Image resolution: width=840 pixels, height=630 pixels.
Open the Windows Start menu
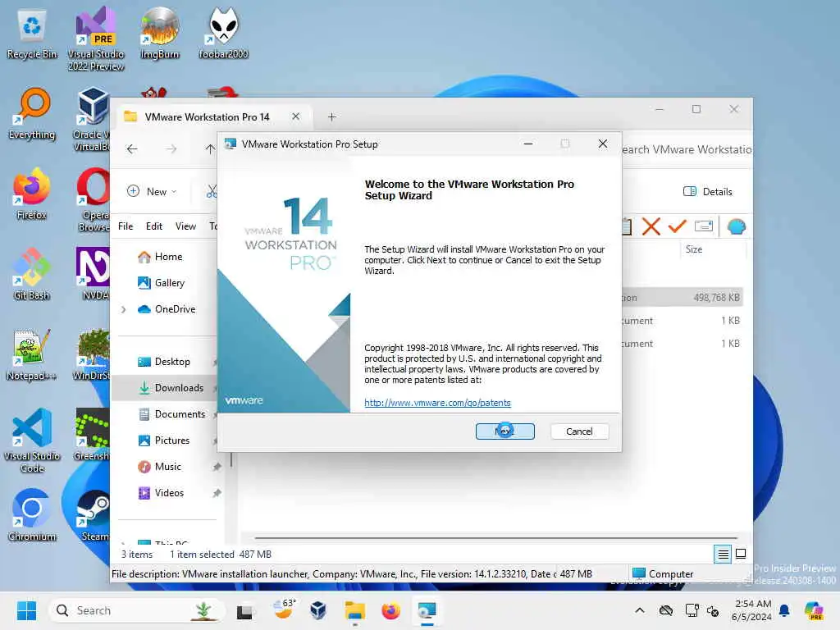[x=26, y=610]
